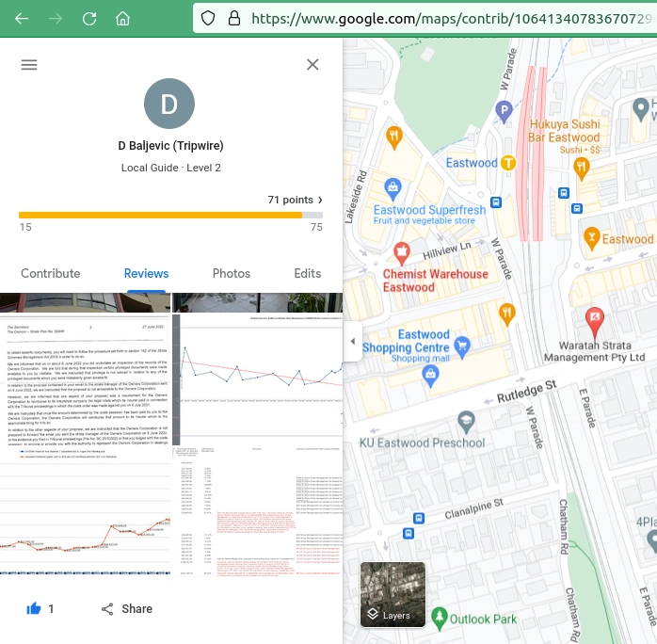Click the D Baljevic (Tripwire) name
This screenshot has height=644, width=657.
170,146
